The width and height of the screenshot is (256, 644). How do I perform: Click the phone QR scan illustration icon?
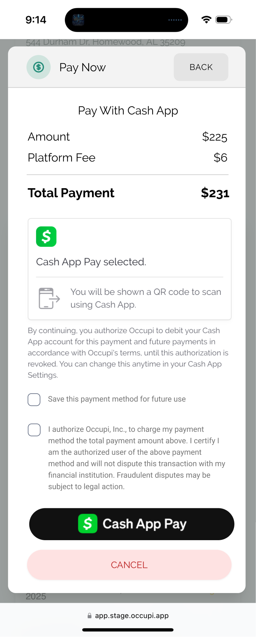[49, 298]
